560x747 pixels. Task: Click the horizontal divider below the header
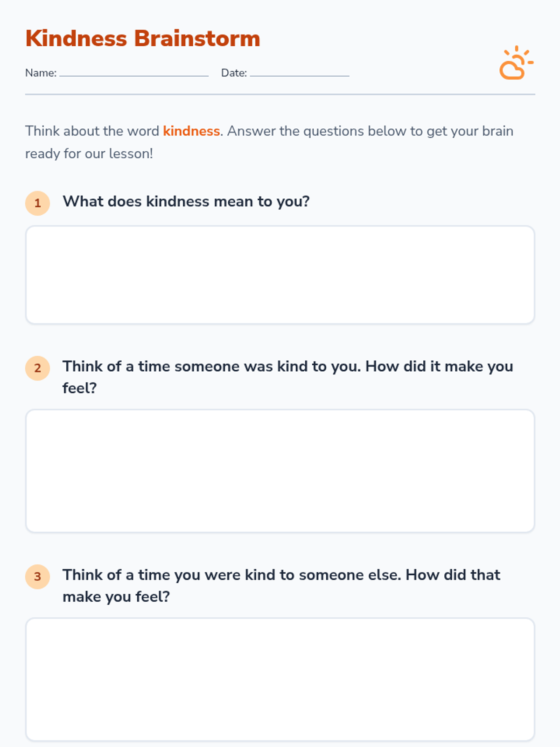pyautogui.click(x=280, y=94)
